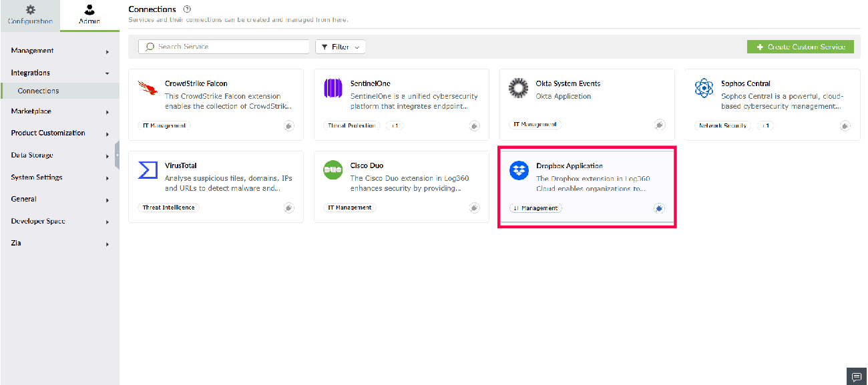This screenshot has height=385, width=868.
Task: Click the Admin user icon
Action: coord(89,10)
